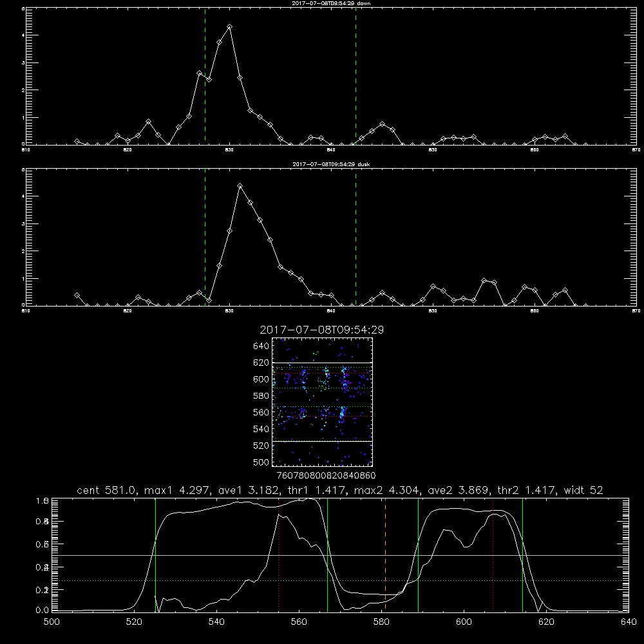Click x-axis label 620 on bottom plot
This screenshot has width=644, height=644.
546,622
